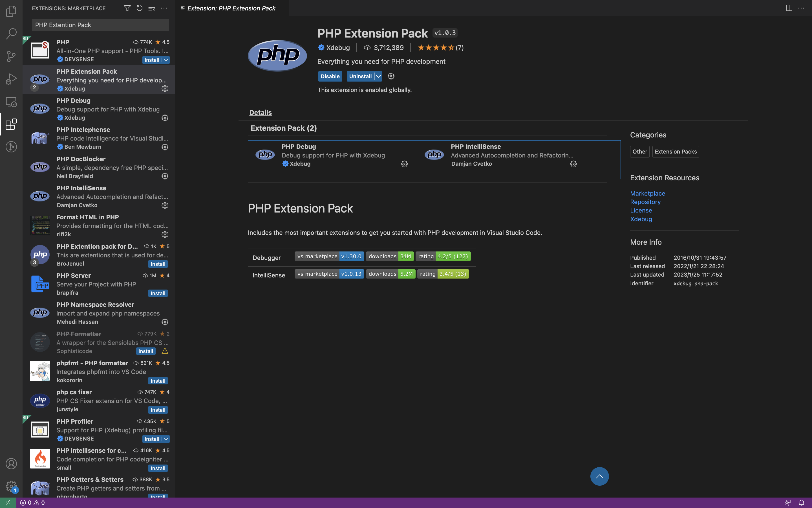Open the PHP Debug pack card
Viewport: 812px width, 508px height.
[x=332, y=155]
